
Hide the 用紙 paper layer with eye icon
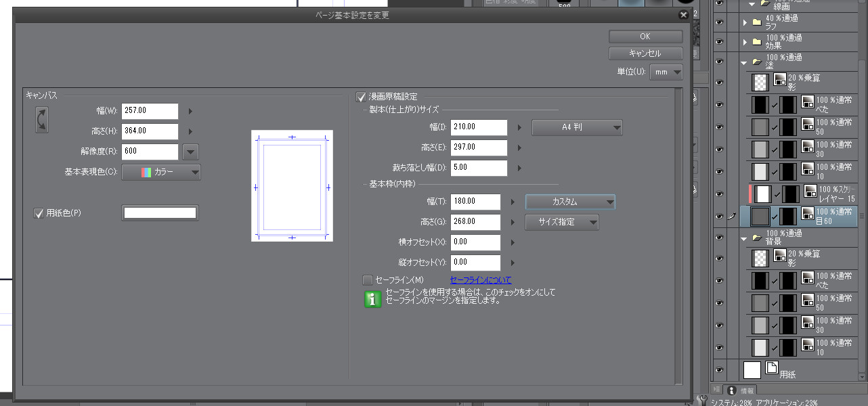pyautogui.click(x=720, y=369)
